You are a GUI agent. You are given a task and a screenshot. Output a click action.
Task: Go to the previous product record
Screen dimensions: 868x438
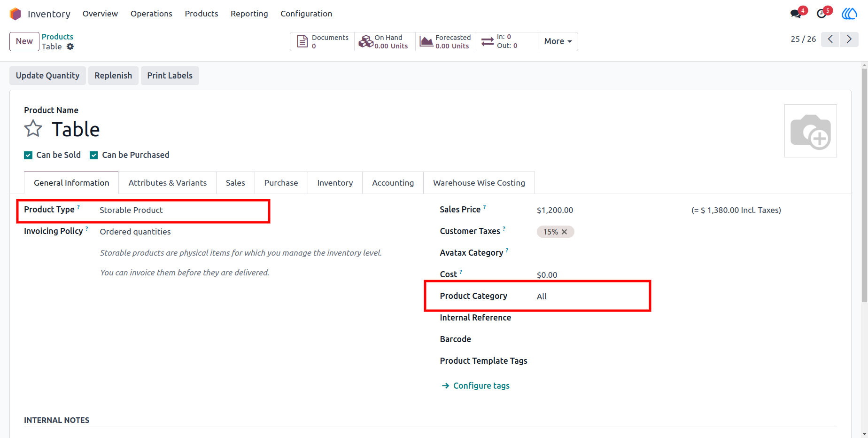coord(830,39)
